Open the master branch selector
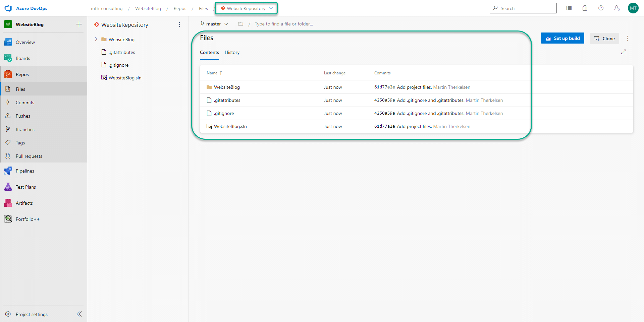The width and height of the screenshot is (644, 322). pos(214,24)
